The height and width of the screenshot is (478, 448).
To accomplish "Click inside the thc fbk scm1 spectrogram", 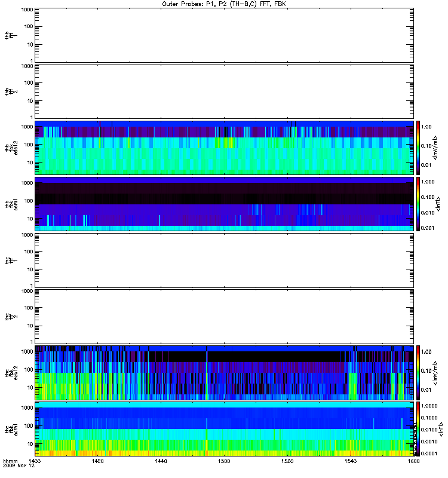I will (224, 429).
